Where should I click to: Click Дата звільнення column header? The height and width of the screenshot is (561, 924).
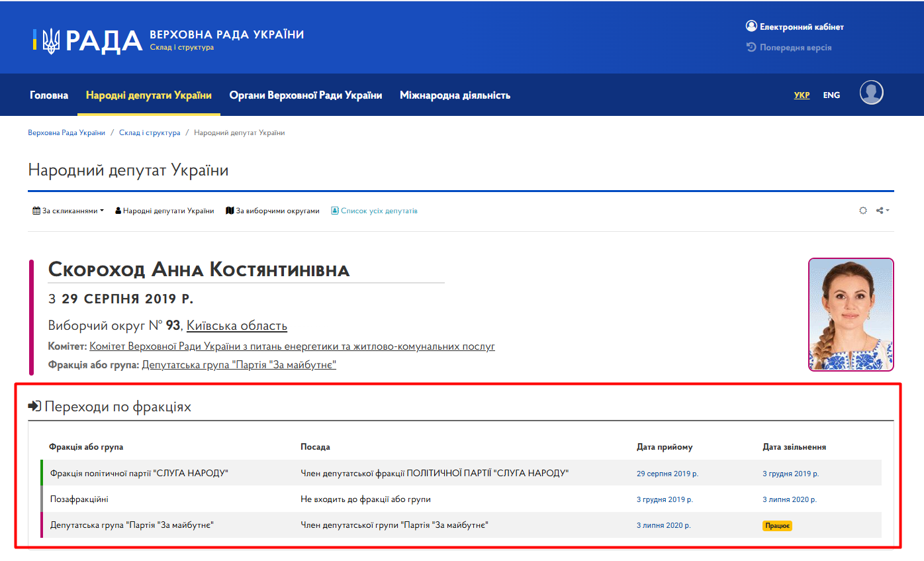794,447
